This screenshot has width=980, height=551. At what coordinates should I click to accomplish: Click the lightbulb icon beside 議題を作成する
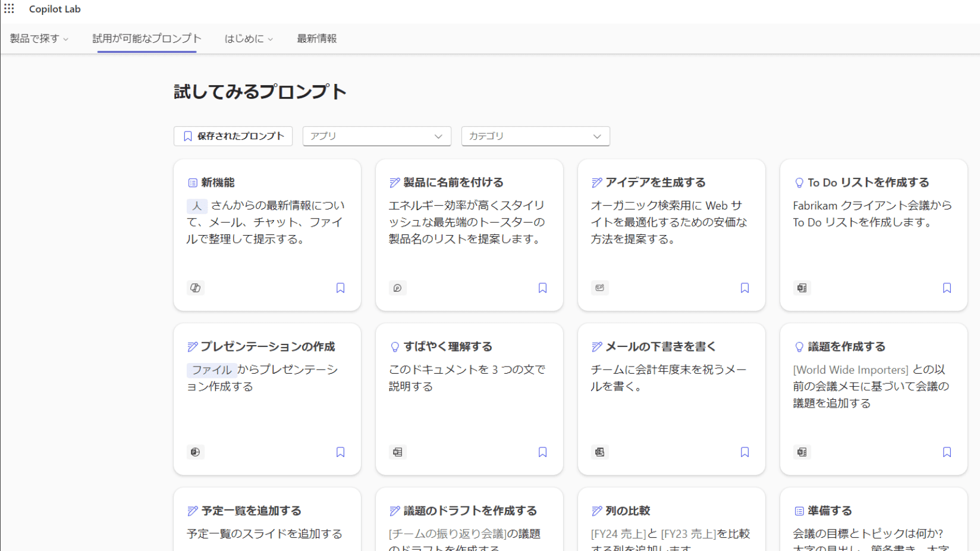[799, 347]
